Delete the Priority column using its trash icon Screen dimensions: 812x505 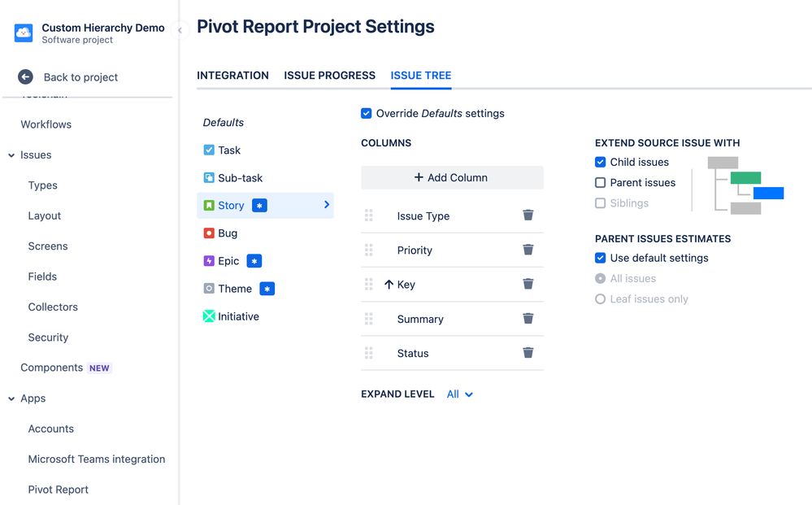pos(528,250)
